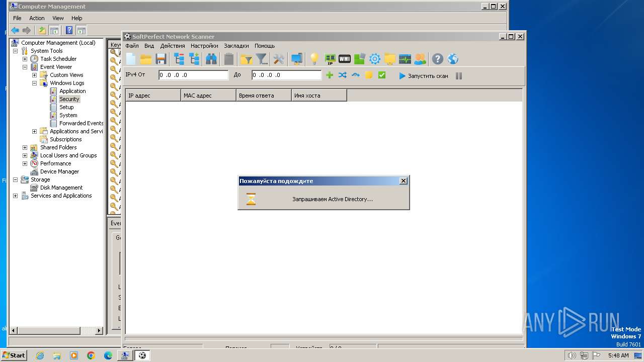The width and height of the screenshot is (644, 362).
Task: Click the green squares icon
Action: pyautogui.click(x=359, y=59)
